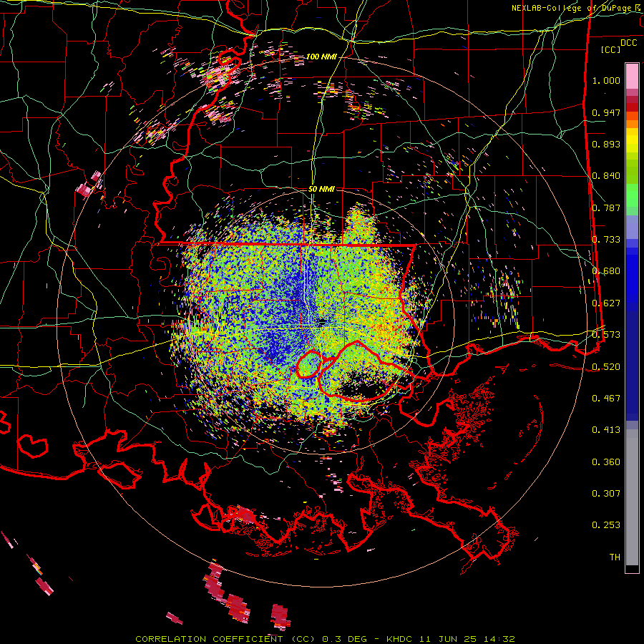
Task: Select the 0.680 scale value
Action: (606, 271)
